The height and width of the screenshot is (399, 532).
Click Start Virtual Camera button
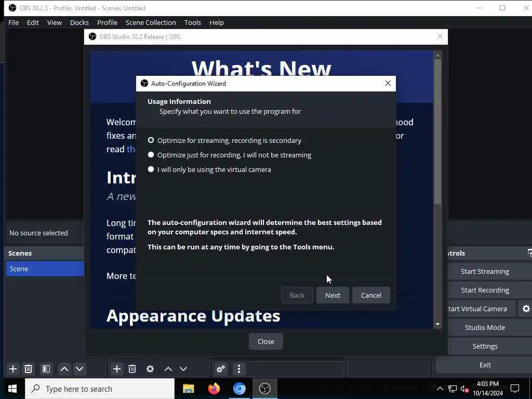477,309
